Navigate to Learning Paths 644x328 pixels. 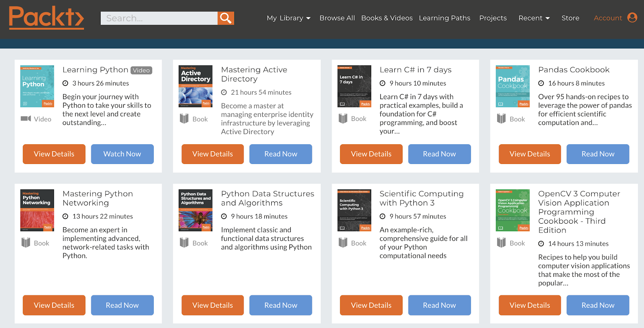point(444,18)
